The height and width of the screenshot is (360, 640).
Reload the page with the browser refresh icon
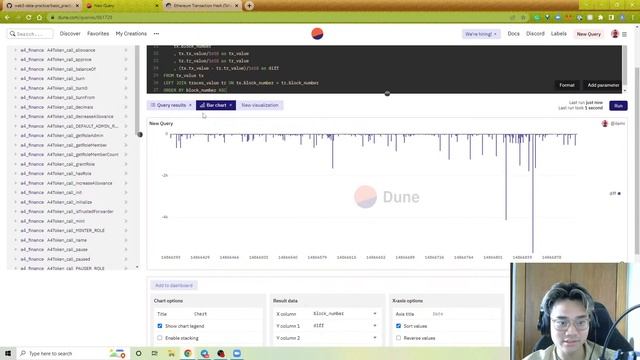[29, 18]
